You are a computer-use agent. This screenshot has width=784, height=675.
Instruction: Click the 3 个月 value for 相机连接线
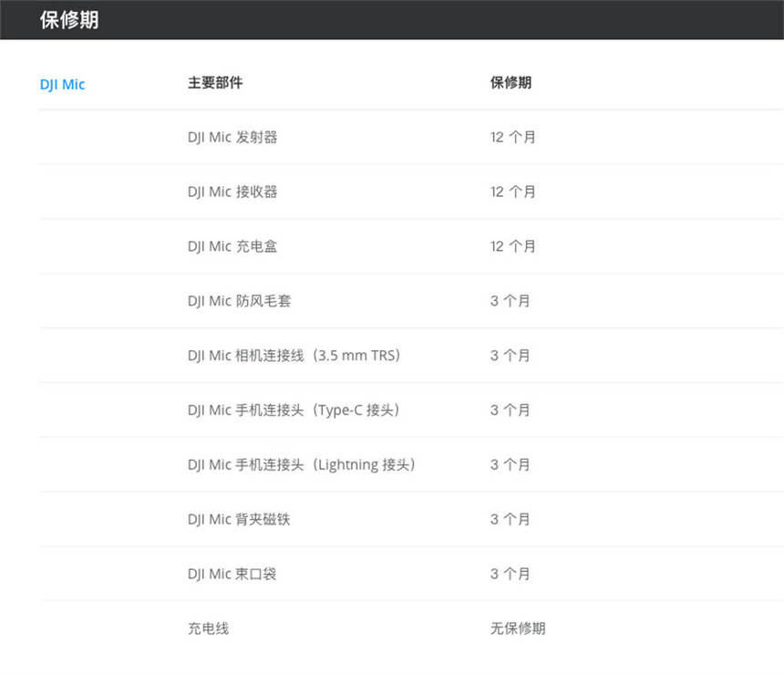click(x=510, y=355)
